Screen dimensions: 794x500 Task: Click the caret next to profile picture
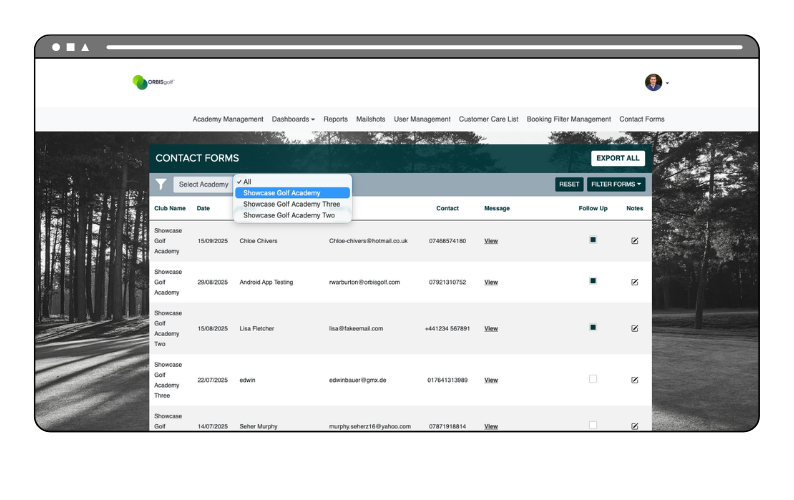667,83
